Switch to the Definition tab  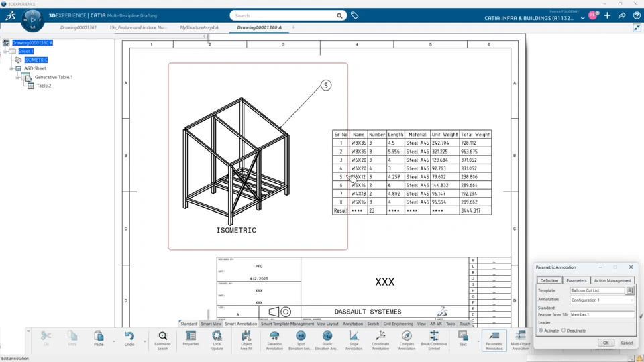549,280
